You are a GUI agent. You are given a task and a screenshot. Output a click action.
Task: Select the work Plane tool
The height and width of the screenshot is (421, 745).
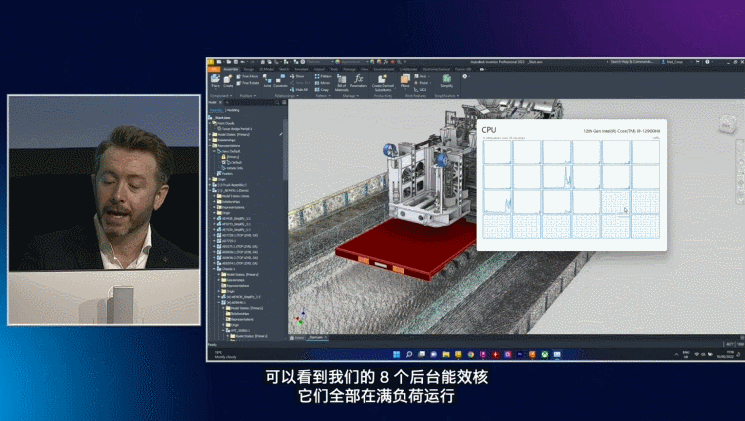pyautogui.click(x=405, y=81)
